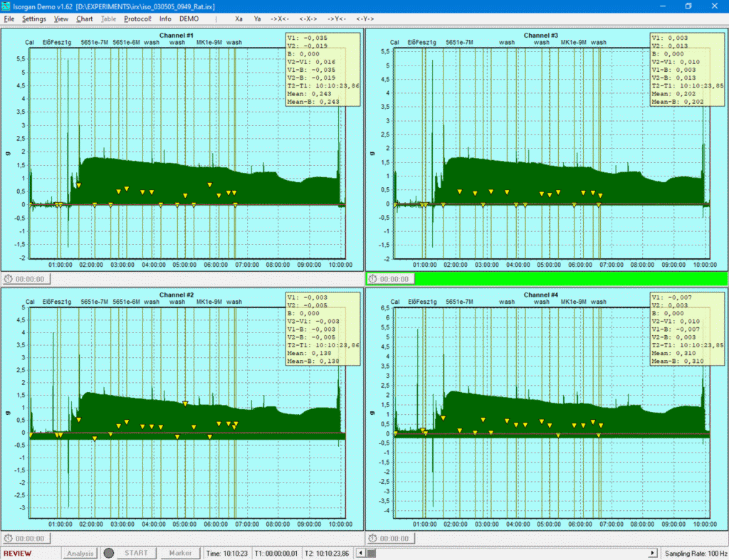
Task: Click the Marker button
Action: [x=180, y=553]
